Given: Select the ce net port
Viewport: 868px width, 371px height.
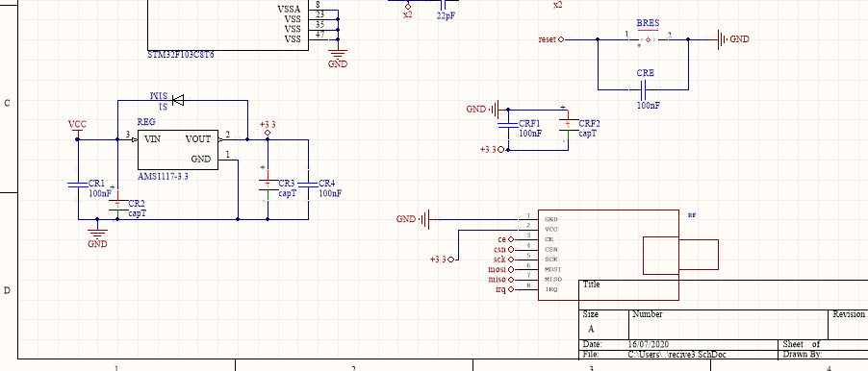Looking at the screenshot, I should (506, 239).
